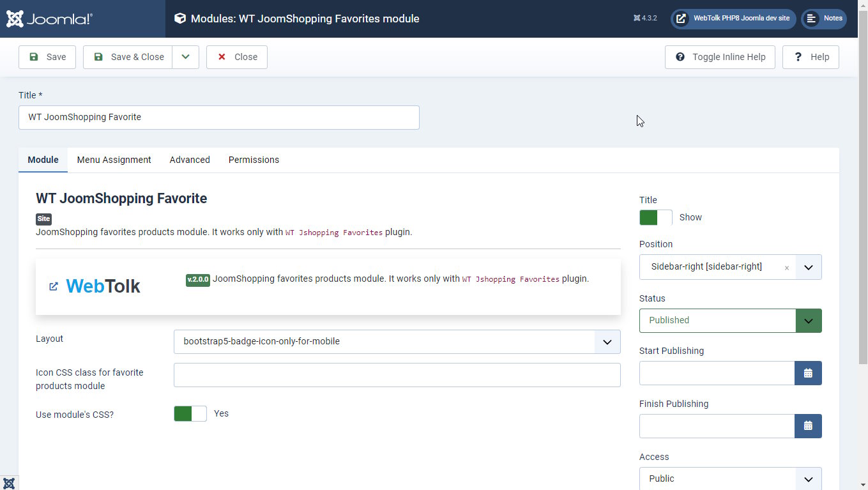Click the Close button in toolbar

tap(237, 57)
